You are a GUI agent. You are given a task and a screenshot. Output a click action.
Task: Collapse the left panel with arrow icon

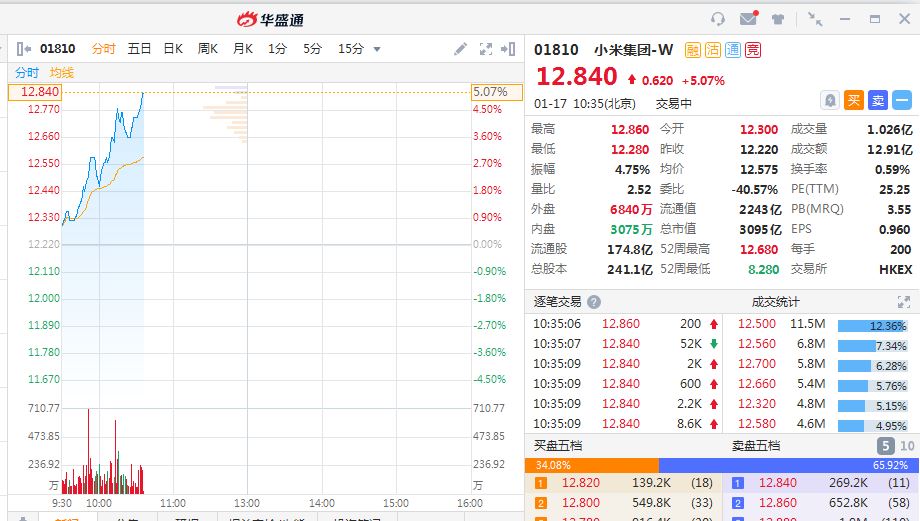tap(23, 49)
